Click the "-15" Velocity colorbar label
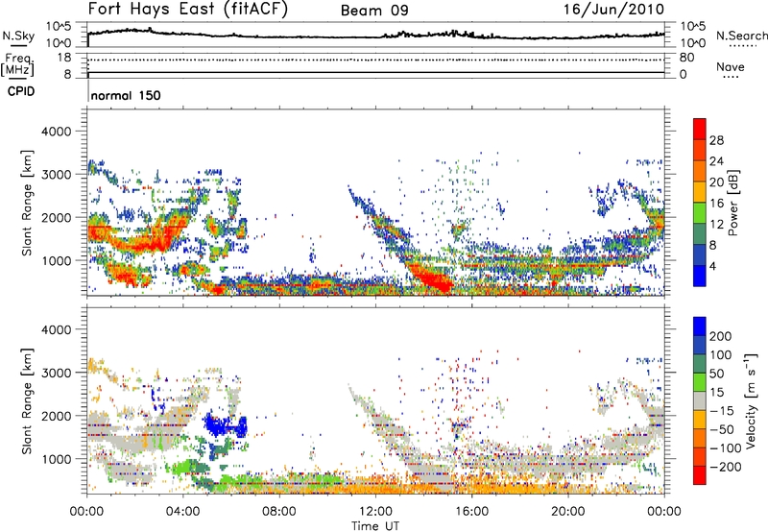Viewport: 768px width, 532px height. [x=722, y=411]
